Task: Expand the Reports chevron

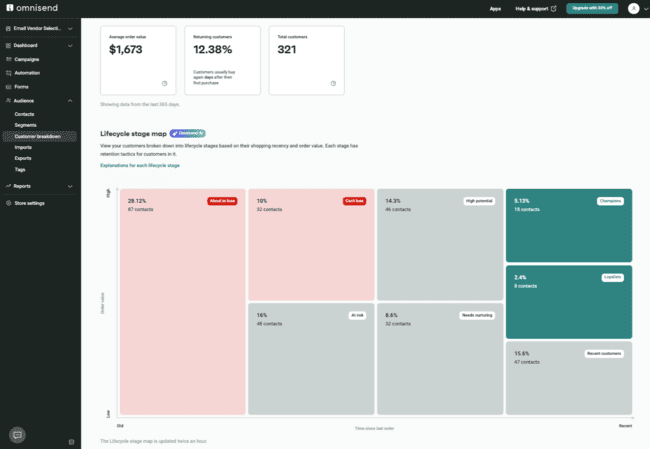Action: (70, 187)
